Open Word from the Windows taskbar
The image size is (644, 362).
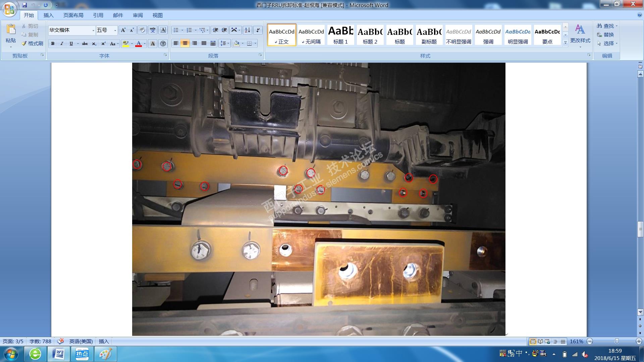click(59, 354)
